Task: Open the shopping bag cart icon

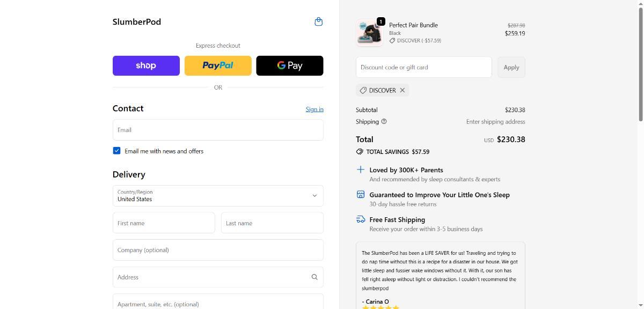Action: point(318,21)
